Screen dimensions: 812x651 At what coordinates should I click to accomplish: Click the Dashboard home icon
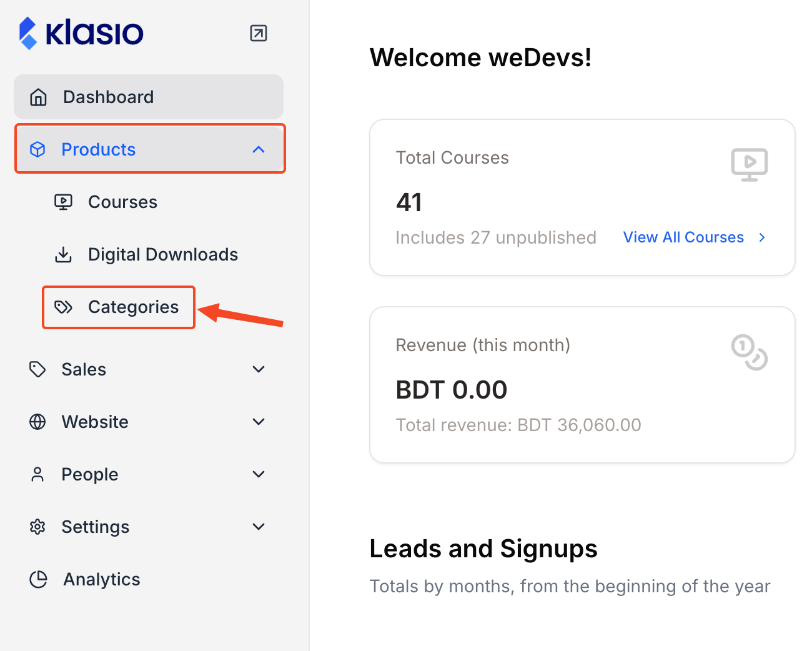pos(39,97)
